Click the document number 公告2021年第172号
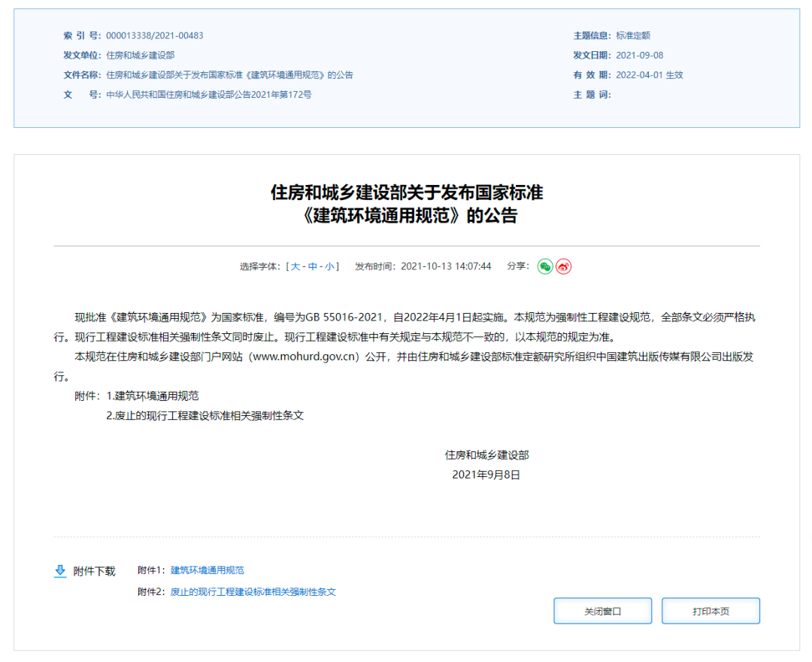The height and width of the screenshot is (662, 812). (x=208, y=95)
